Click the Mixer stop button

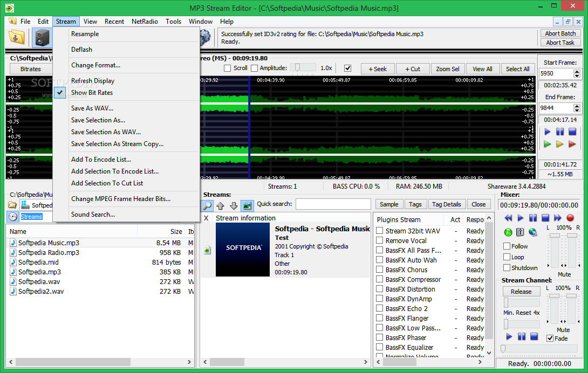click(545, 218)
